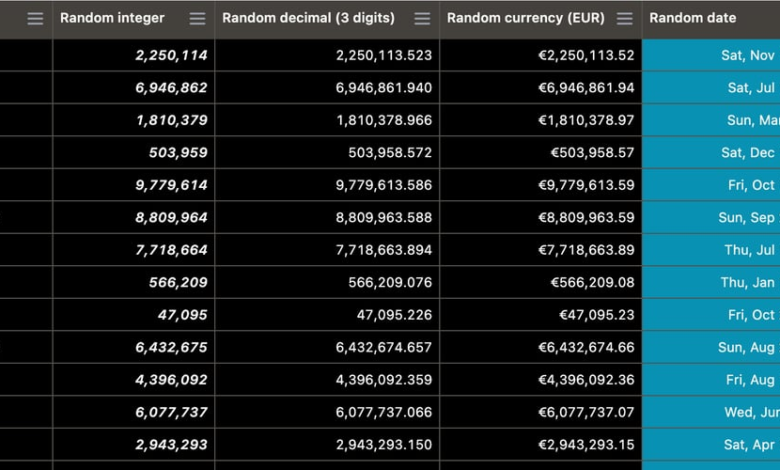Select the currency cell €1,810,378.97
The image size is (780, 470).
point(541,120)
